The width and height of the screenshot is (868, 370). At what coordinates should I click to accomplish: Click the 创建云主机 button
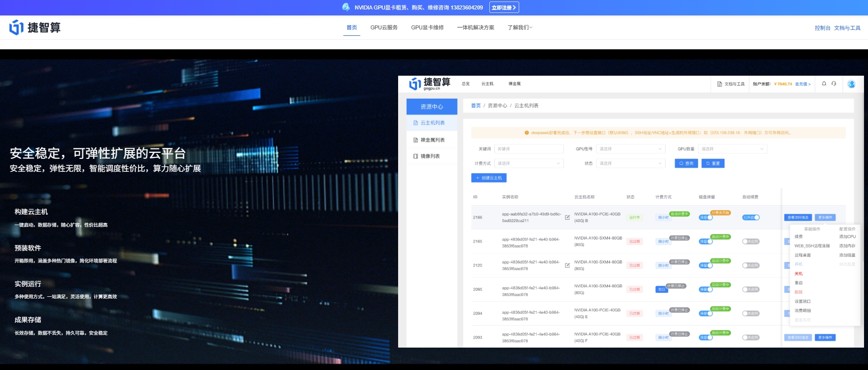coord(489,178)
